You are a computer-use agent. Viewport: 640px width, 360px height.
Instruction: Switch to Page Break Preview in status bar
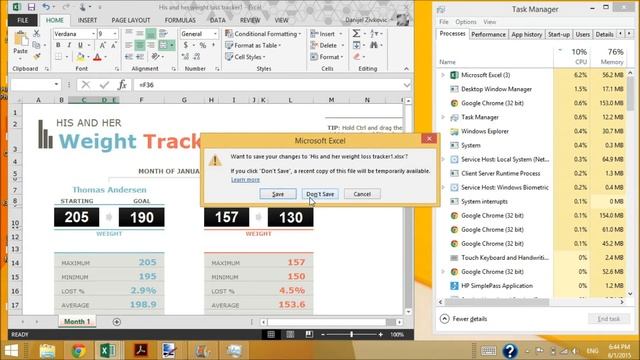309,334
